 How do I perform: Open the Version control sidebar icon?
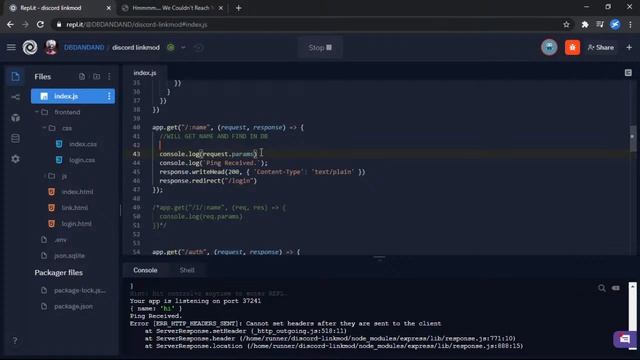pos(16,97)
